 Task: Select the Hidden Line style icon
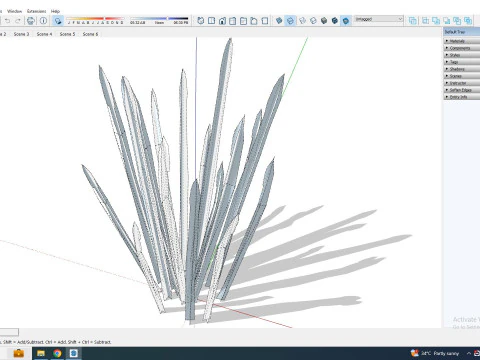(x=313, y=21)
